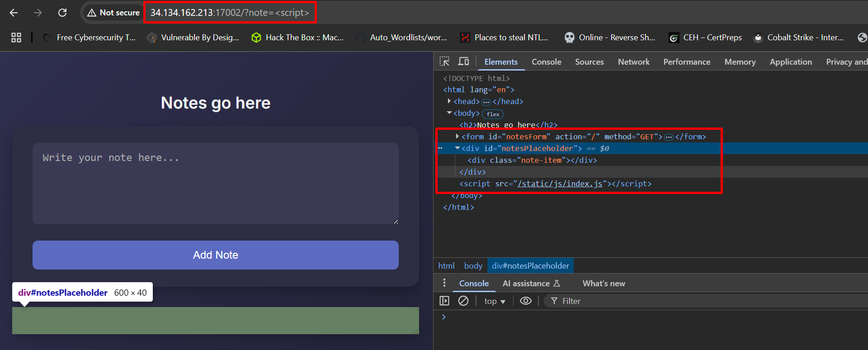Open the Online - Reverse Sh... bookmark

point(609,38)
